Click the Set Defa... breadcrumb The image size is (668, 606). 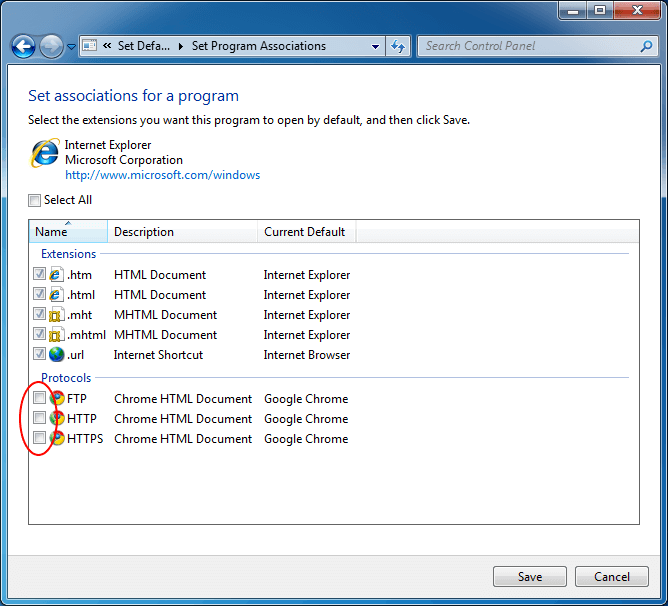point(144,46)
